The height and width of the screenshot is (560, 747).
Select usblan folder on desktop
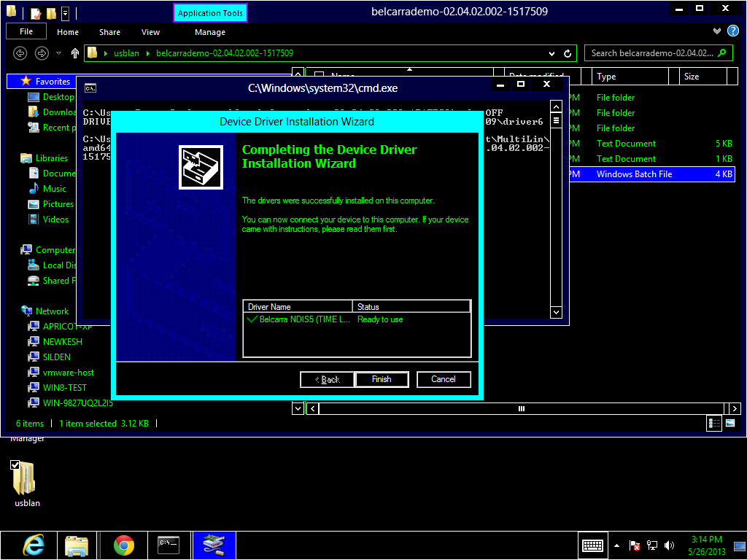27,484
